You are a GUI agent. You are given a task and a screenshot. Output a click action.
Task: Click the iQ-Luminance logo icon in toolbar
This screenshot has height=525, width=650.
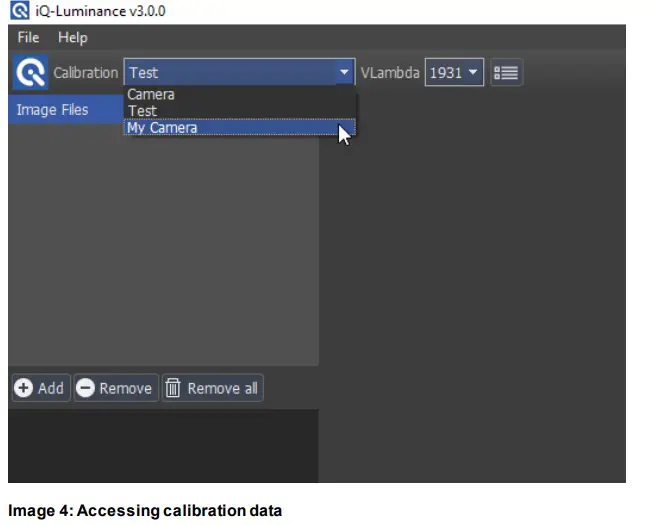point(30,73)
